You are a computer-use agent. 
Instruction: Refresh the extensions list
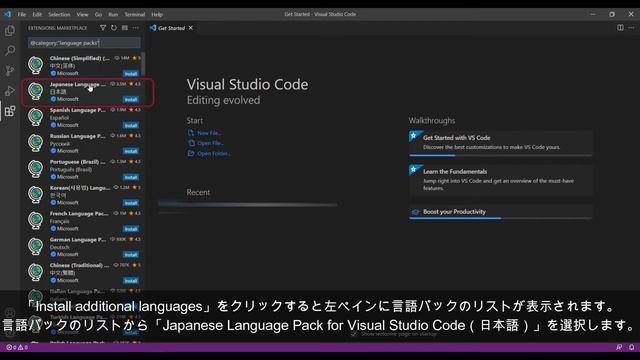pos(114,28)
